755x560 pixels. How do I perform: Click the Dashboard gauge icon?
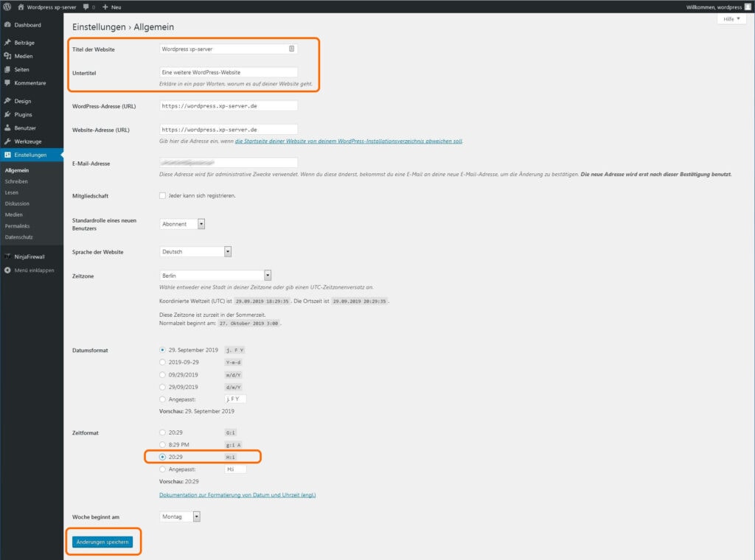pyautogui.click(x=7, y=24)
